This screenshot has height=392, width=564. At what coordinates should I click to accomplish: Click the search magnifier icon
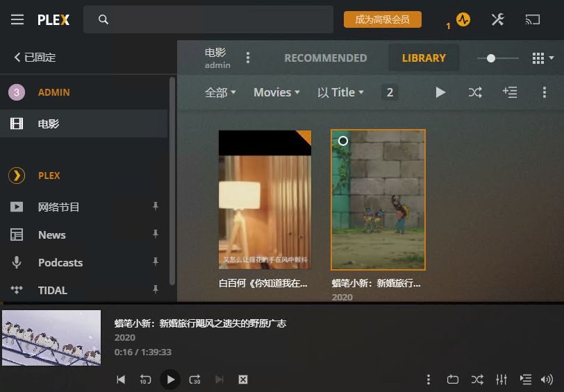click(103, 19)
